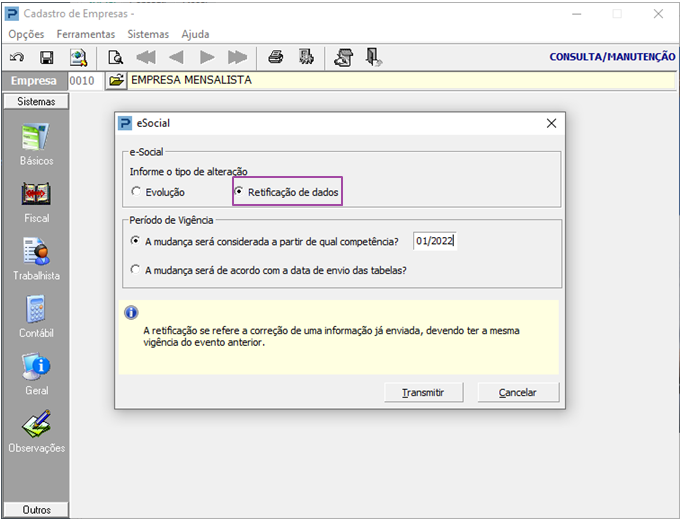Open the Ajuda menu
684x523 pixels.
click(195, 34)
